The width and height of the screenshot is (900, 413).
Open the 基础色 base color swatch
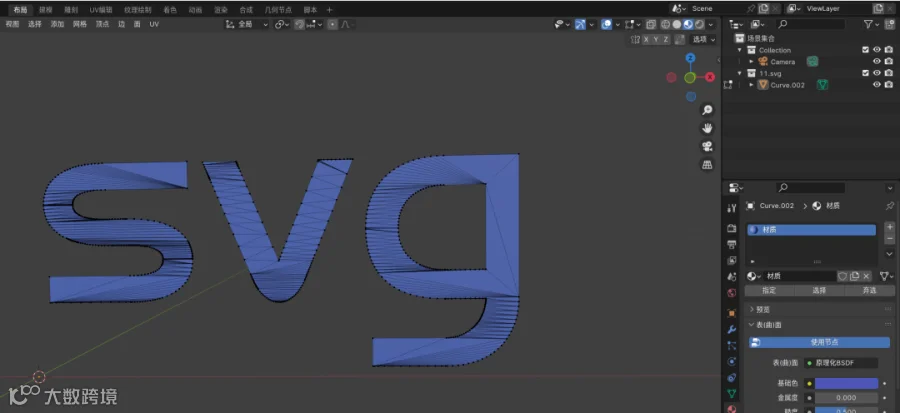pos(847,383)
